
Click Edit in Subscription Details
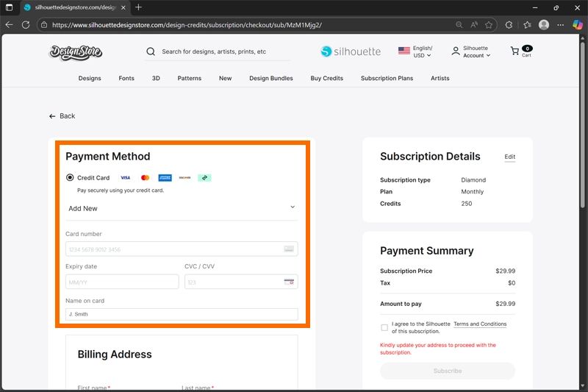509,157
